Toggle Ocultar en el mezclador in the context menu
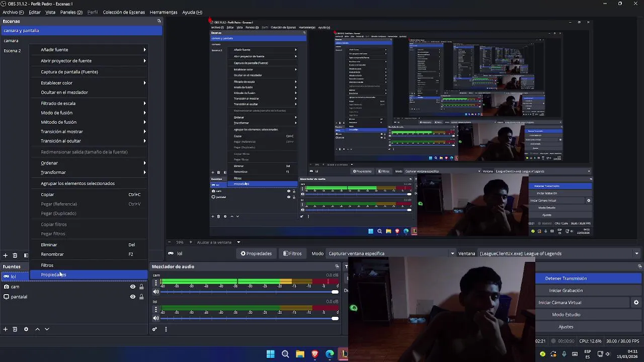644x362 pixels. point(89,93)
